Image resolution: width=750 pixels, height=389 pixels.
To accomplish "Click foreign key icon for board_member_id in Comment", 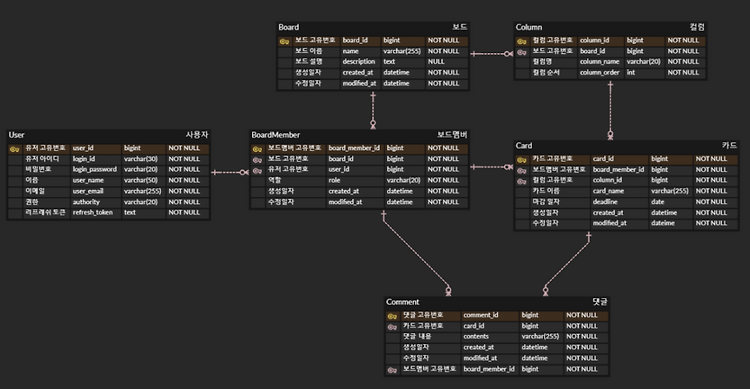I will (x=392, y=370).
